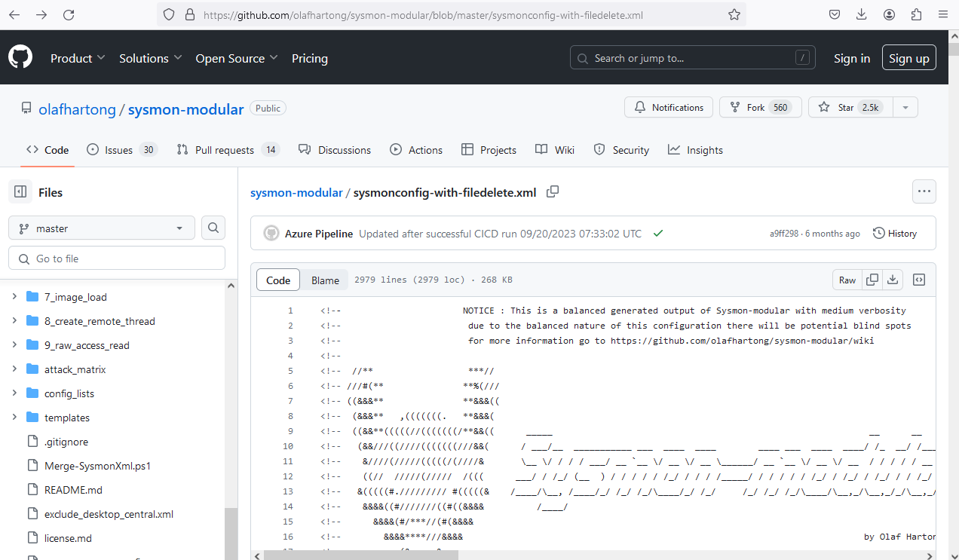Switch to the Blame view
The image size is (959, 560).
pos(325,280)
